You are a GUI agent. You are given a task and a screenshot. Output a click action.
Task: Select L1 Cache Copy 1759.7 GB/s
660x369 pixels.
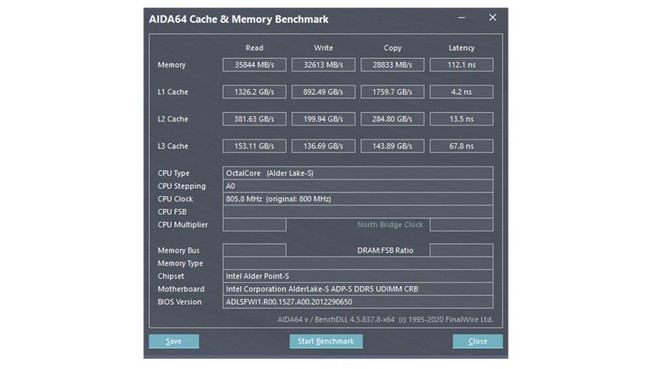[x=392, y=92]
